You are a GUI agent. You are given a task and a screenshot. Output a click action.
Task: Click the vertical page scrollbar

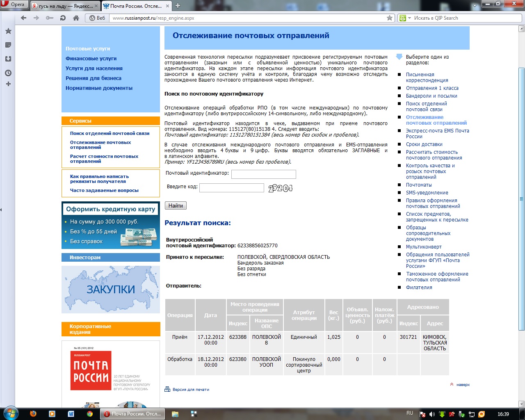pyautogui.click(x=522, y=199)
